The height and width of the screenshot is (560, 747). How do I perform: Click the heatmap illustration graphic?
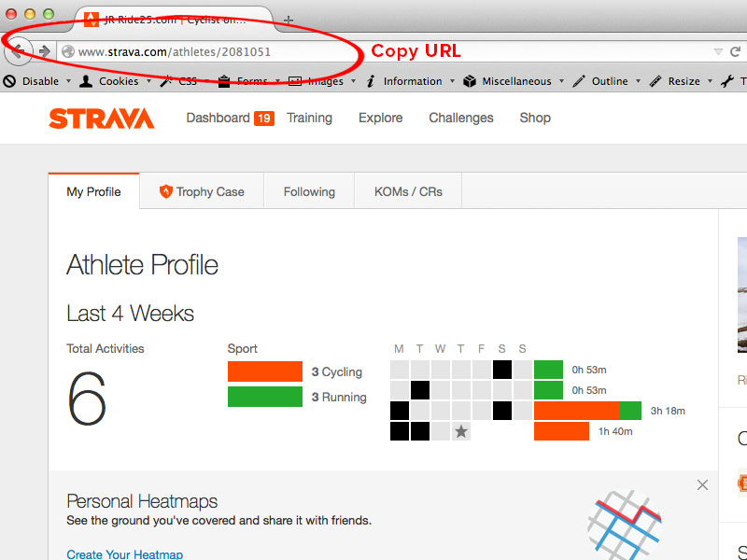(x=625, y=525)
